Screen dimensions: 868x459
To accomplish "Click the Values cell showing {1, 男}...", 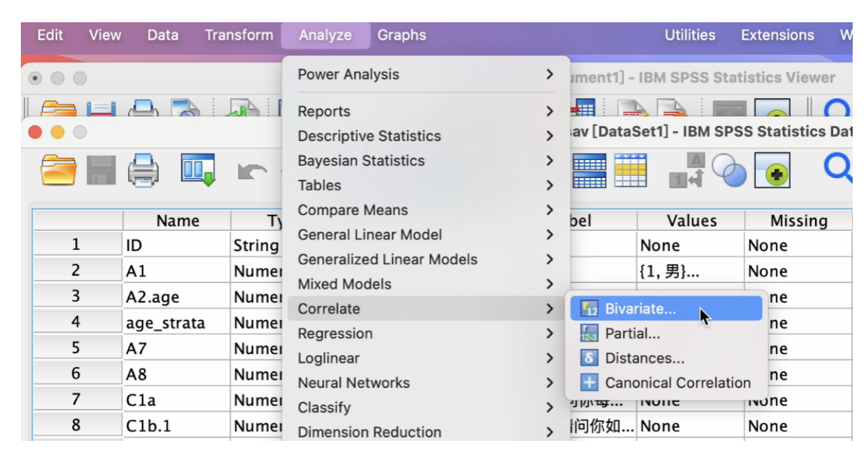I will 691,271.
